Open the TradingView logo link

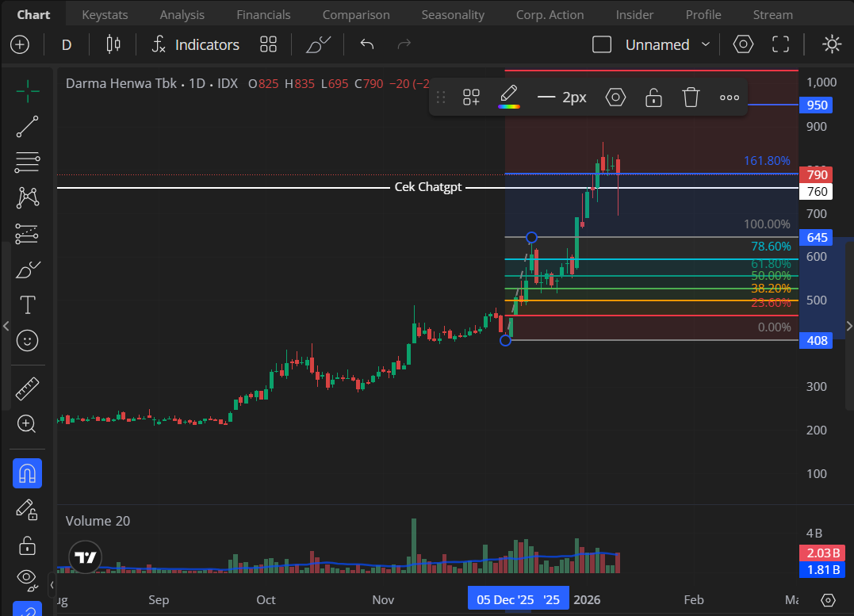pos(86,557)
